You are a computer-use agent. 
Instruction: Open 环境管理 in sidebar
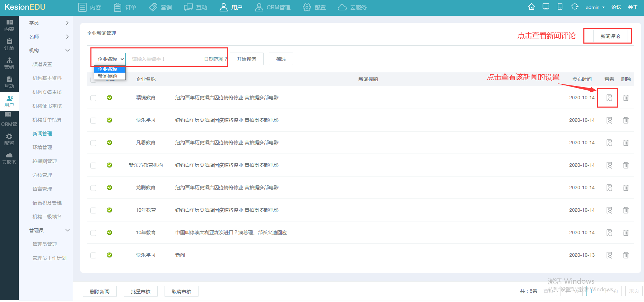point(42,147)
